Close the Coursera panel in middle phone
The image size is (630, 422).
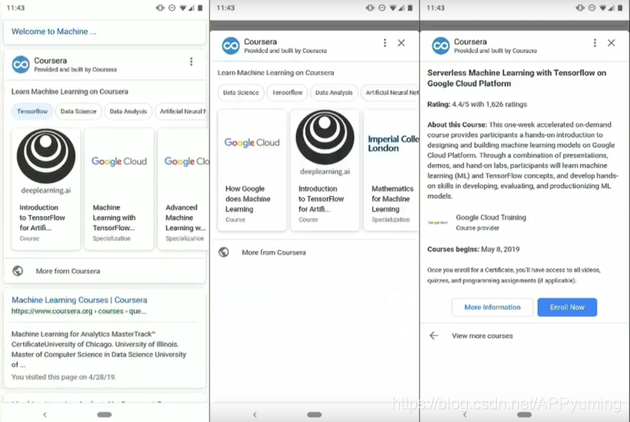point(401,43)
